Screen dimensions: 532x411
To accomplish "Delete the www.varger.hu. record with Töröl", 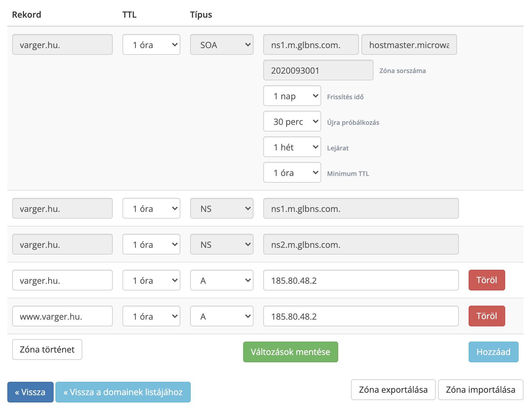I will coord(486,316).
